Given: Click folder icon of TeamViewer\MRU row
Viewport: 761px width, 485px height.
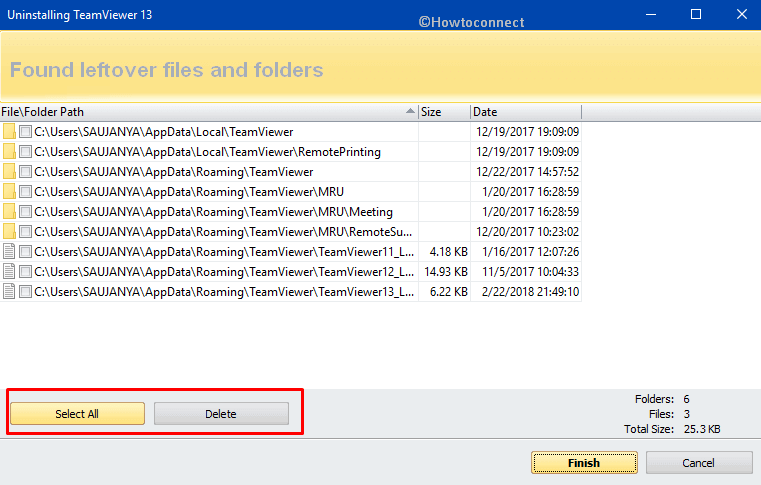Looking at the screenshot, I should tap(9, 191).
